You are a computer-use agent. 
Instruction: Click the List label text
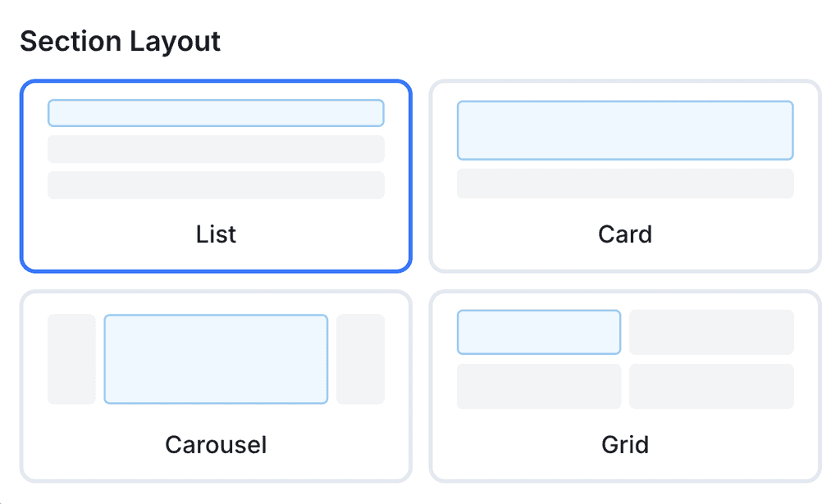click(x=216, y=234)
